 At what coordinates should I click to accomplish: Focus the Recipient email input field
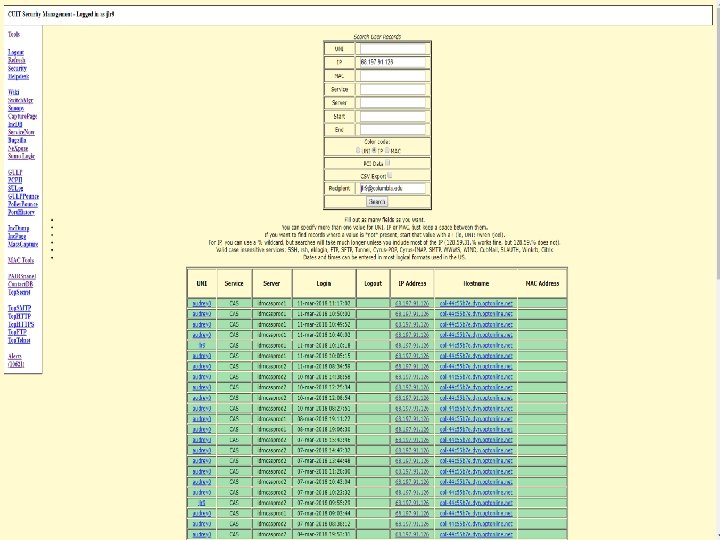(x=393, y=188)
